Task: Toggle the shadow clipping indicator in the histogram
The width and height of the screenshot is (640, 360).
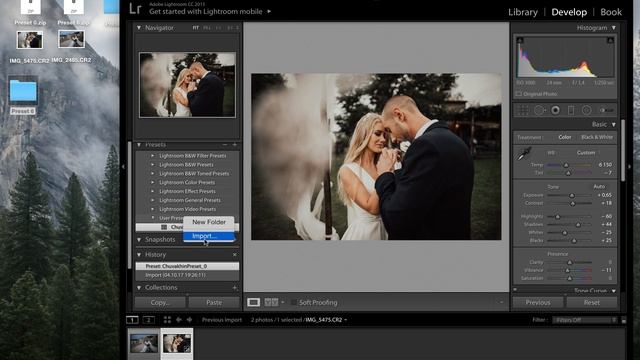Action: pyautogui.click(x=520, y=40)
